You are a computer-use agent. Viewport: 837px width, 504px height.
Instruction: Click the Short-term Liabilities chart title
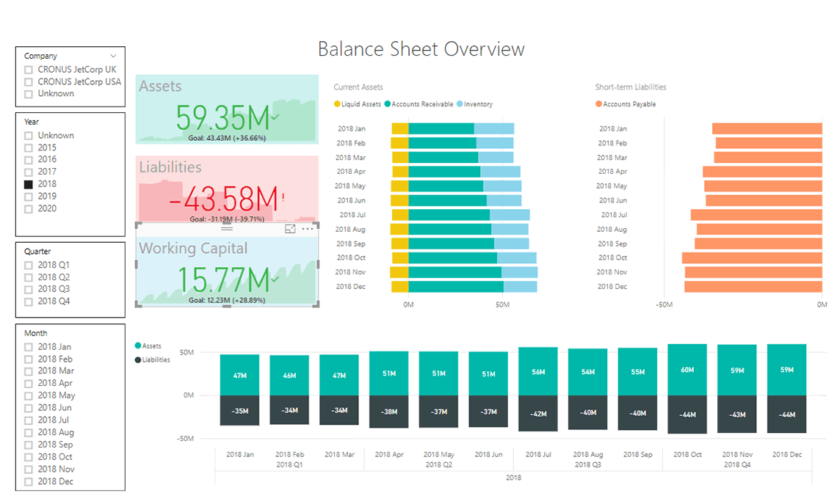(x=631, y=87)
